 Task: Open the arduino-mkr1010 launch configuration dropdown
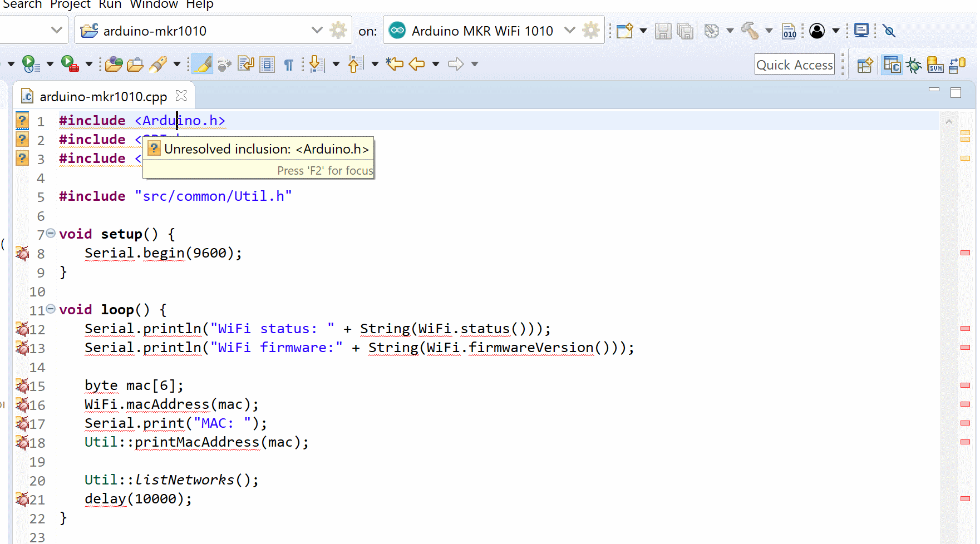click(317, 30)
